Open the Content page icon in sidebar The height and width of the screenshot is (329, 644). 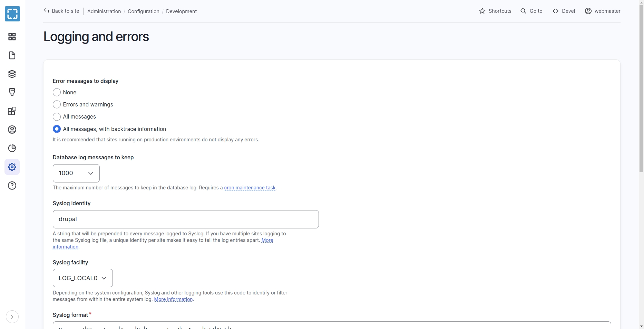click(x=12, y=55)
